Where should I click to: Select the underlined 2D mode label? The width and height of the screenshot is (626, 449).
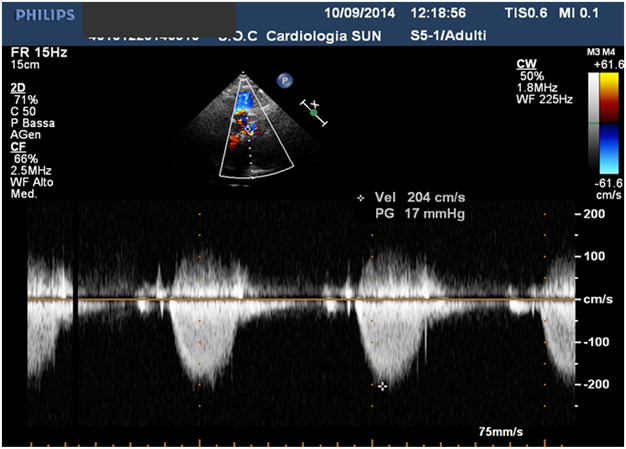[x=19, y=88]
